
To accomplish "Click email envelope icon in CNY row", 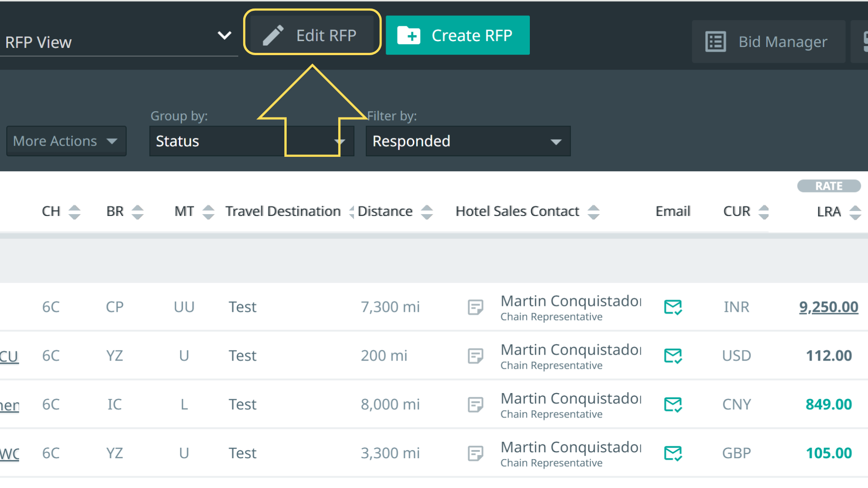I will coord(673,404).
